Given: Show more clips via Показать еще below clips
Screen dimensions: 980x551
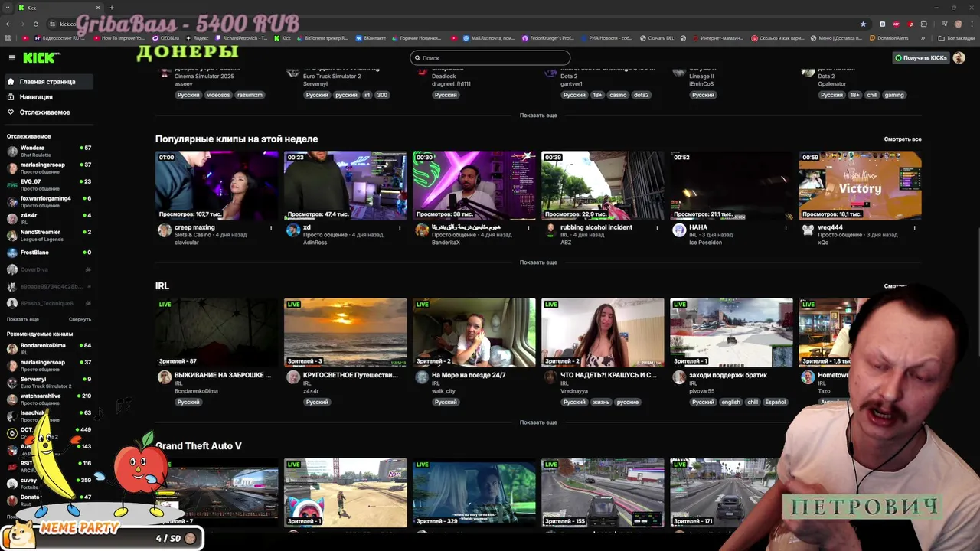Looking at the screenshot, I should tap(538, 262).
